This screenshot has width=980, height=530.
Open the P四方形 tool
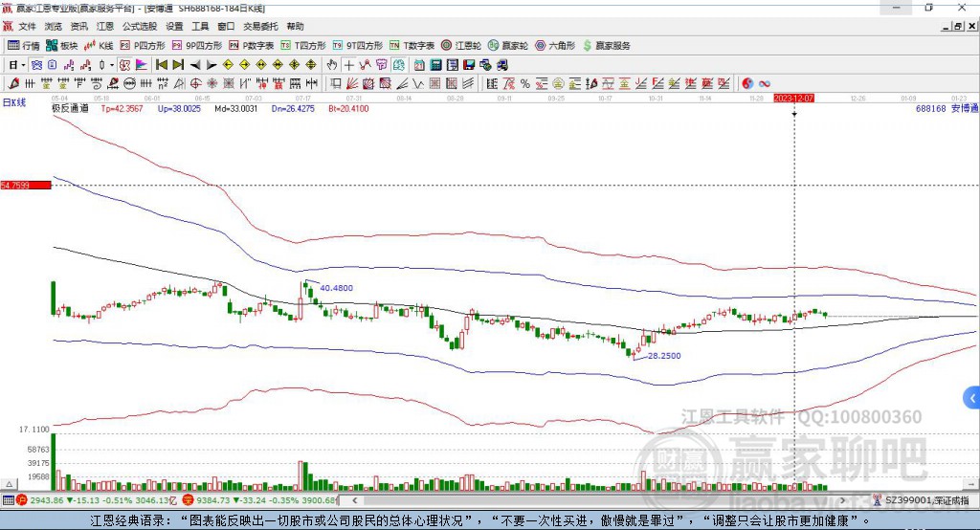[x=143, y=46]
